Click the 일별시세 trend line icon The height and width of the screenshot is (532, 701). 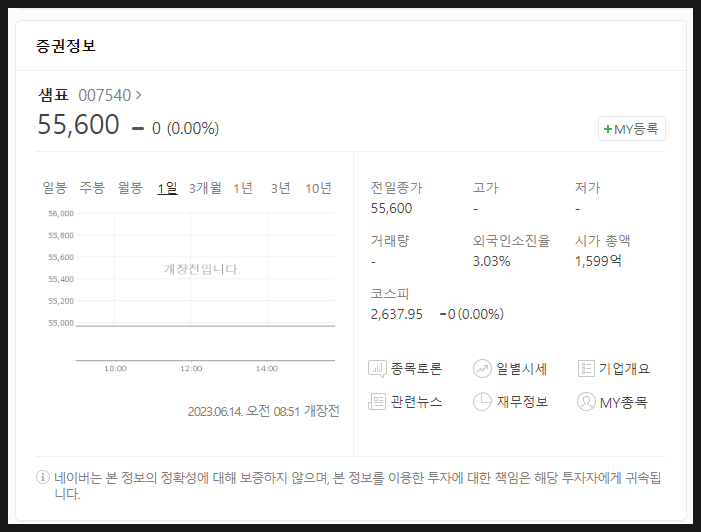pyautogui.click(x=483, y=369)
